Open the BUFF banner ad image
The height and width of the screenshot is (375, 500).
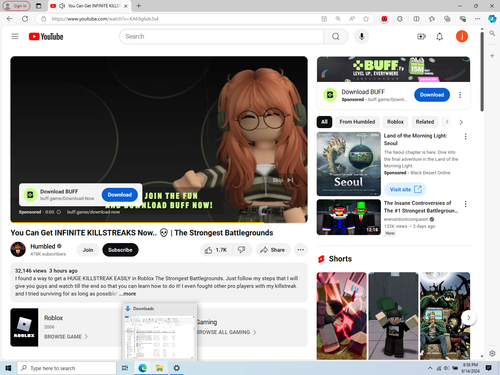(x=393, y=69)
